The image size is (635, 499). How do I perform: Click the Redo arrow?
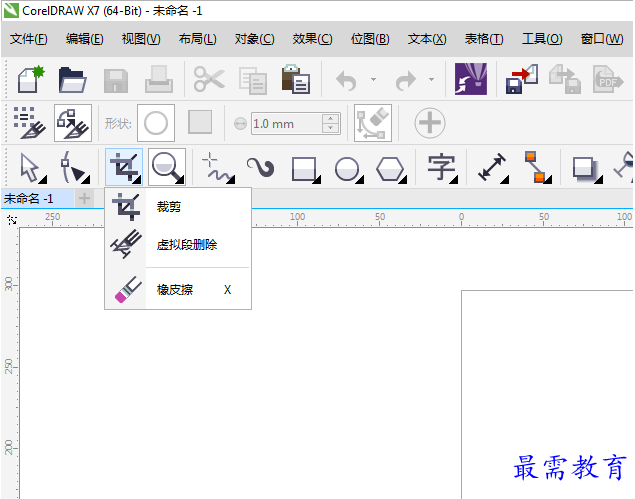405,80
